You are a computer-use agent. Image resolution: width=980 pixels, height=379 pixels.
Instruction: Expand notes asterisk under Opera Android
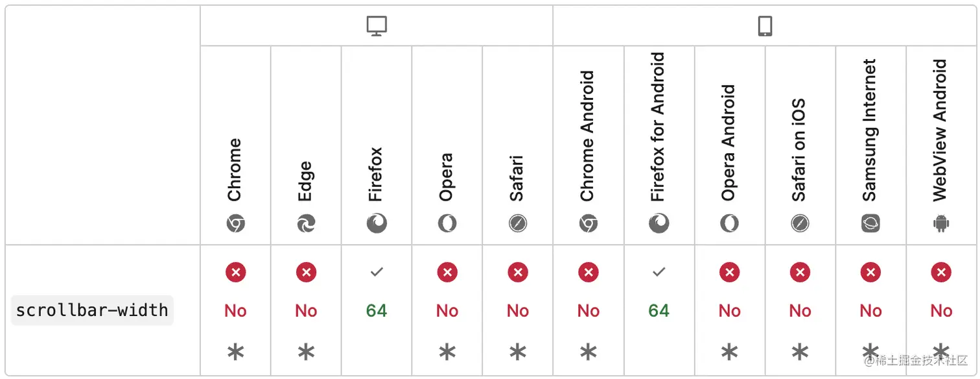729,352
